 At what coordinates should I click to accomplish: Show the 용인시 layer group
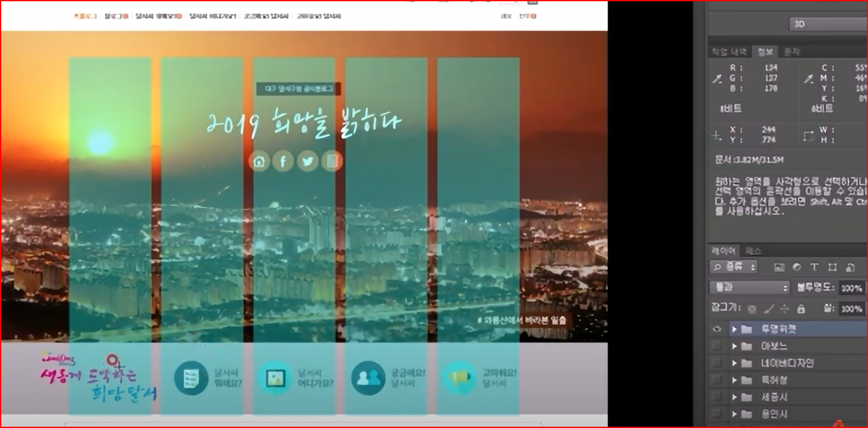tap(717, 414)
